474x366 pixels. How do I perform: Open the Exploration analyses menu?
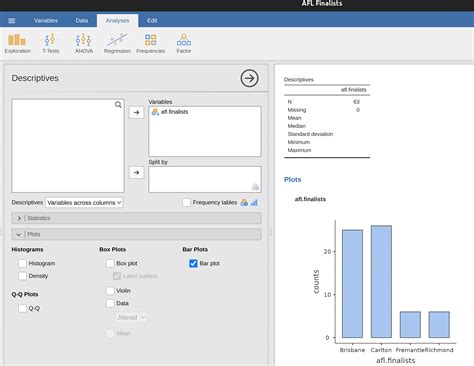tap(17, 43)
